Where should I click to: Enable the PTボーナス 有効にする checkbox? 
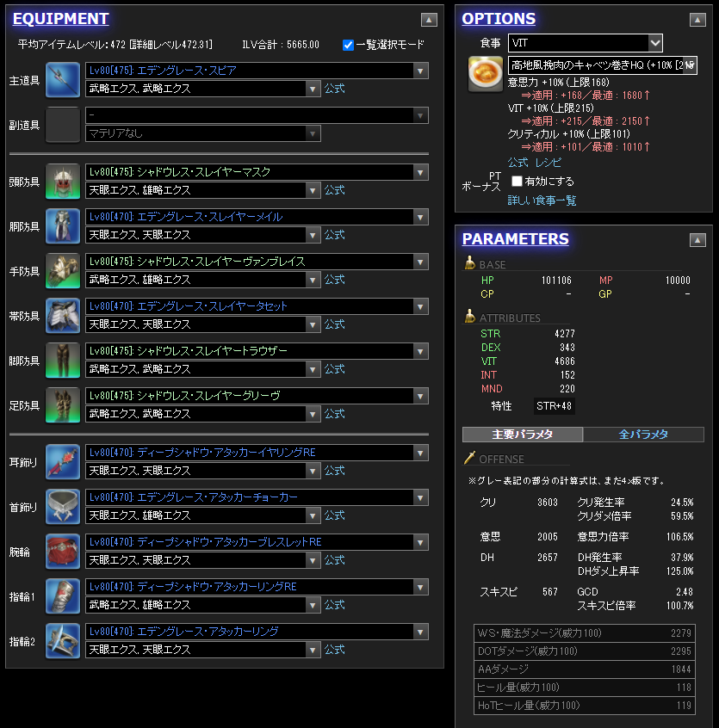click(518, 180)
